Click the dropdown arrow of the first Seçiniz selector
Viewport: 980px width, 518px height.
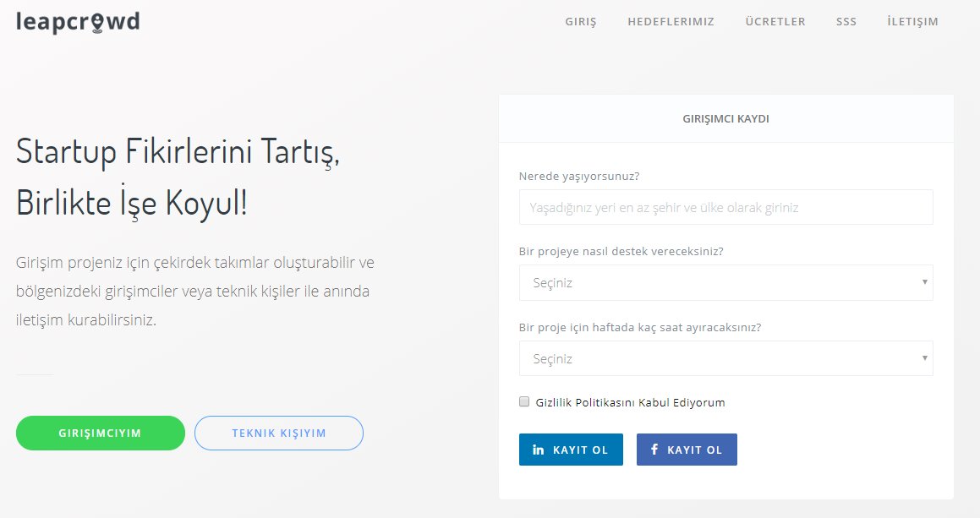(925, 282)
